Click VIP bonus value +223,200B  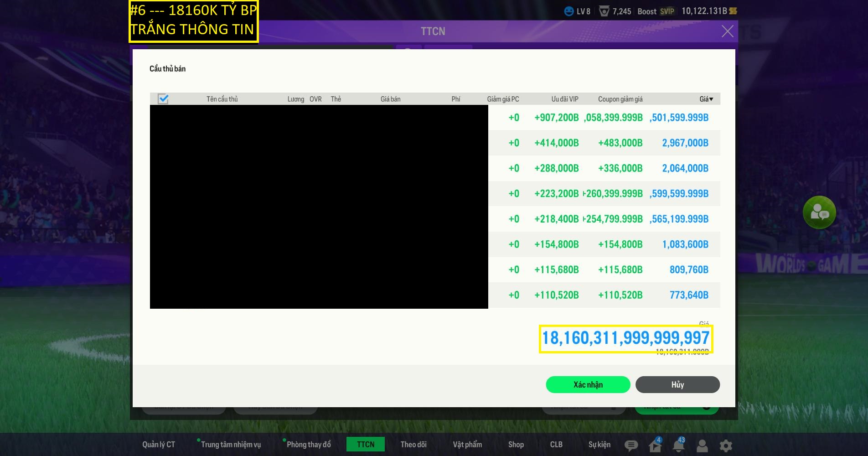pyautogui.click(x=557, y=194)
